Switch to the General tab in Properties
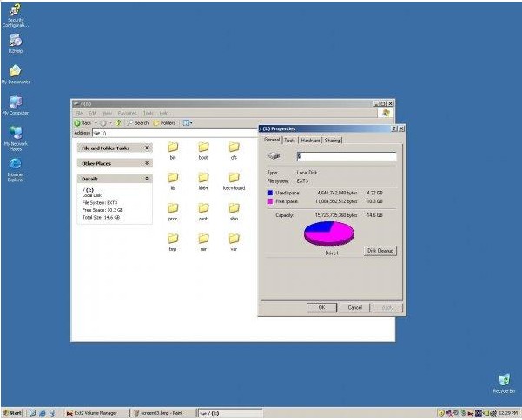The width and height of the screenshot is (522, 420). coord(272,140)
